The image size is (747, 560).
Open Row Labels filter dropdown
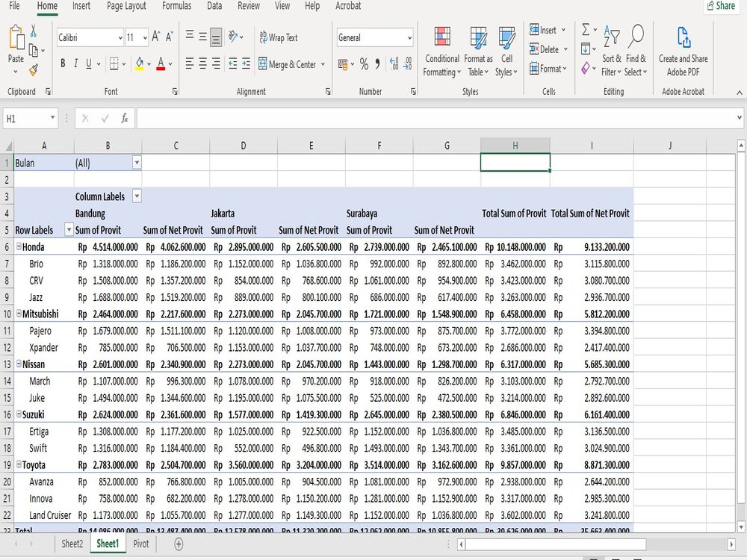click(69, 230)
